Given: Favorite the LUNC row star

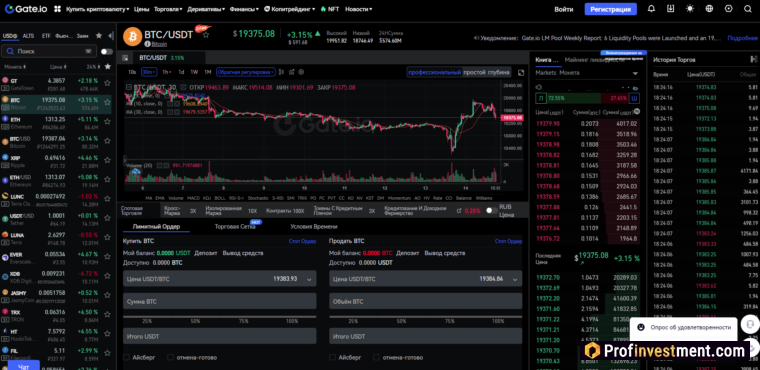Looking at the screenshot, I should coord(107,197).
